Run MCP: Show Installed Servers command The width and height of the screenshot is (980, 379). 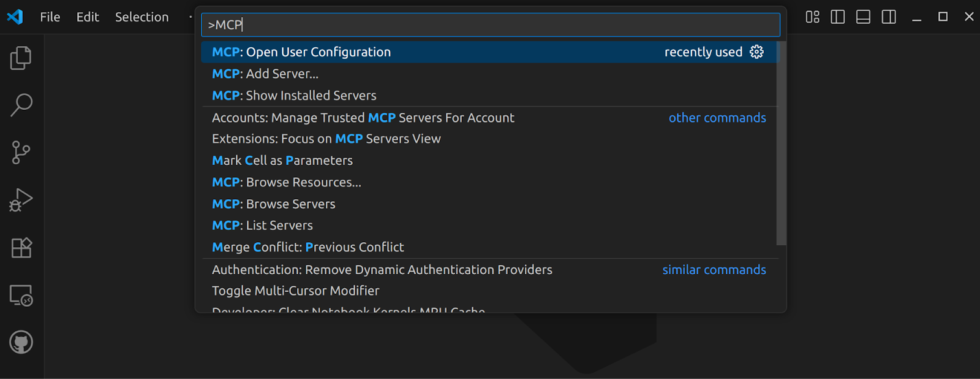coord(489,96)
